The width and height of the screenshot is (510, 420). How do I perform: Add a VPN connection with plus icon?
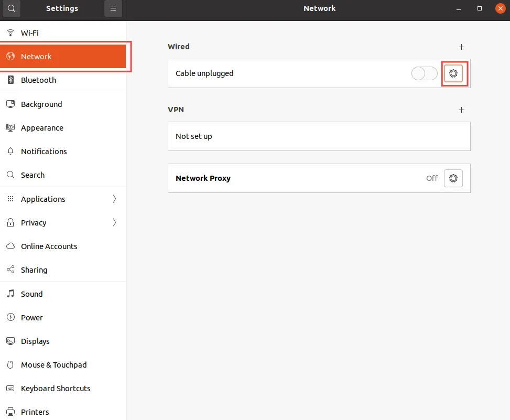click(461, 110)
